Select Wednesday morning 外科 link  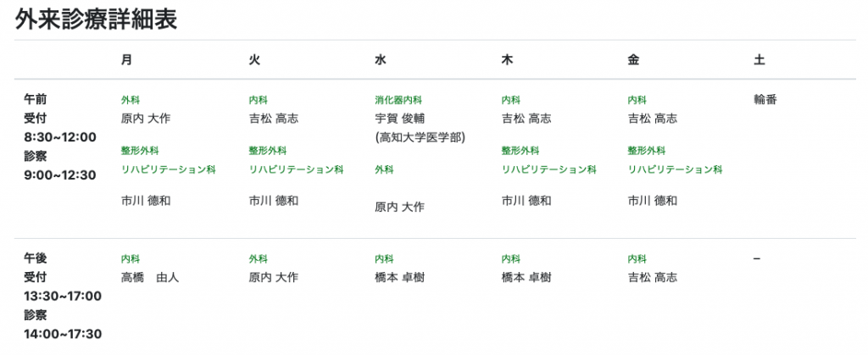tap(384, 169)
